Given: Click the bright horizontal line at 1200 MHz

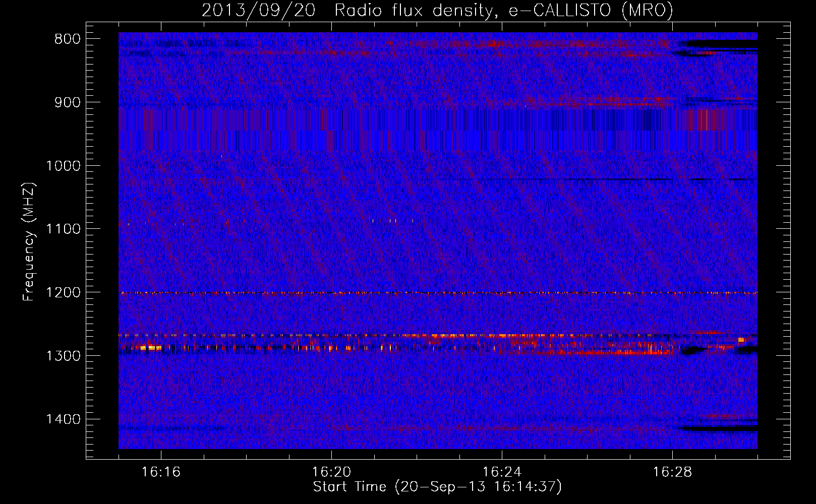Looking at the screenshot, I should 438,293.
